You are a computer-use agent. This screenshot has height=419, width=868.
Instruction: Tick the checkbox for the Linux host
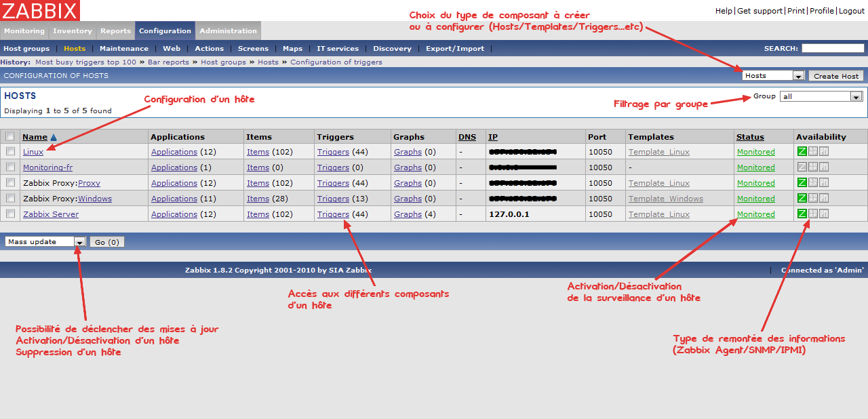click(x=10, y=152)
